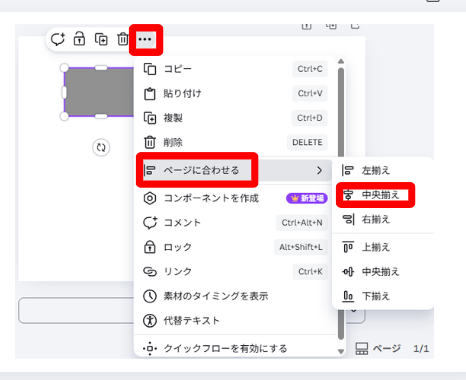Click the top-left resize handle of rectangle
466x380 pixels.
64,68
